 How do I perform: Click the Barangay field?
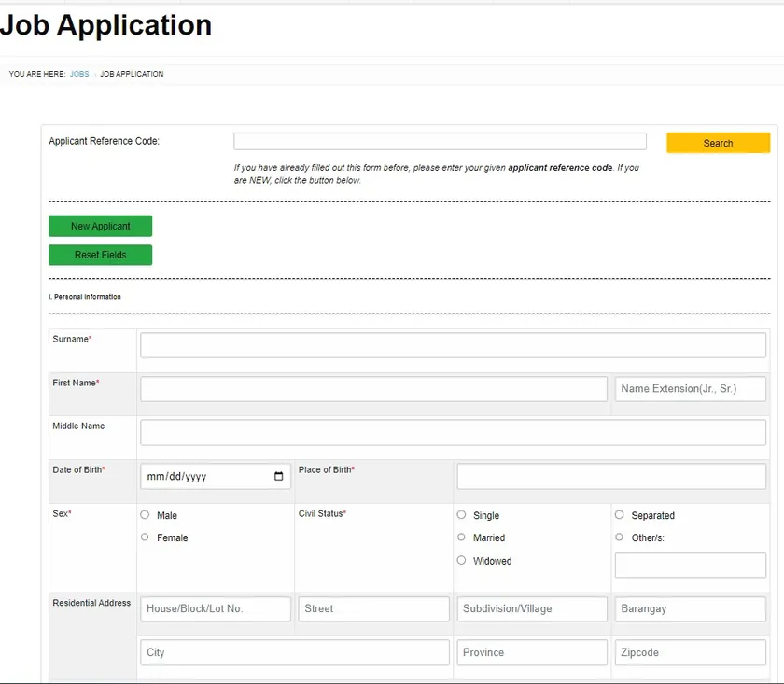pos(691,609)
